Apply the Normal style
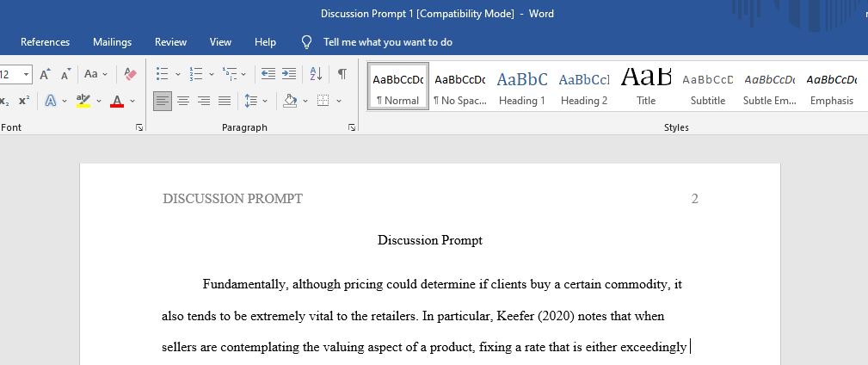This screenshot has height=365, width=868. 398,86
